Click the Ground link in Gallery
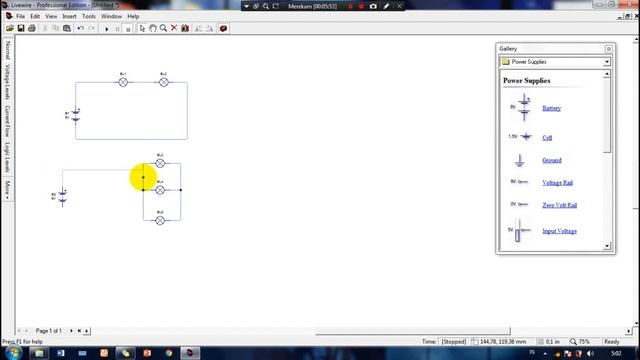The height and width of the screenshot is (360, 640). [552, 160]
